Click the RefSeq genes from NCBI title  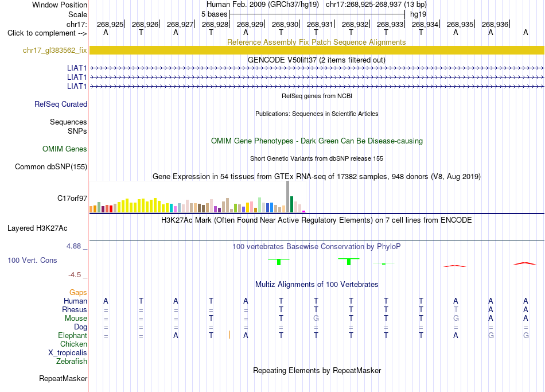[317, 96]
